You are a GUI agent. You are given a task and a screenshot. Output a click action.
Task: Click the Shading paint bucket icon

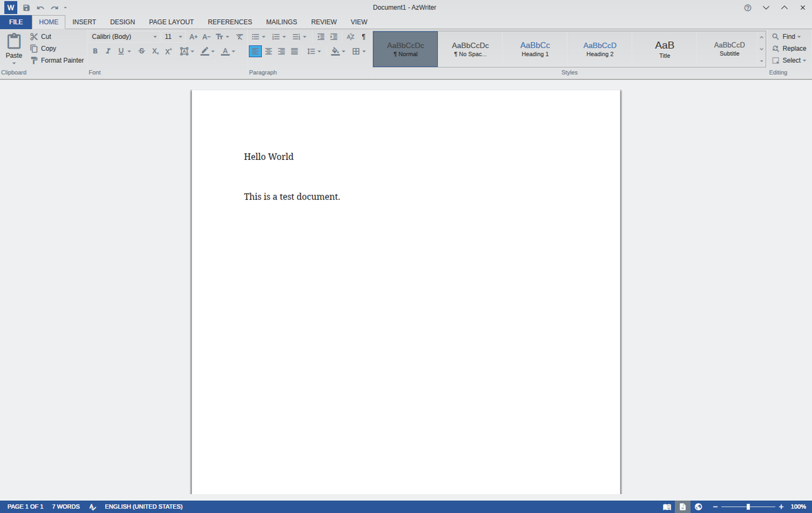click(x=335, y=51)
